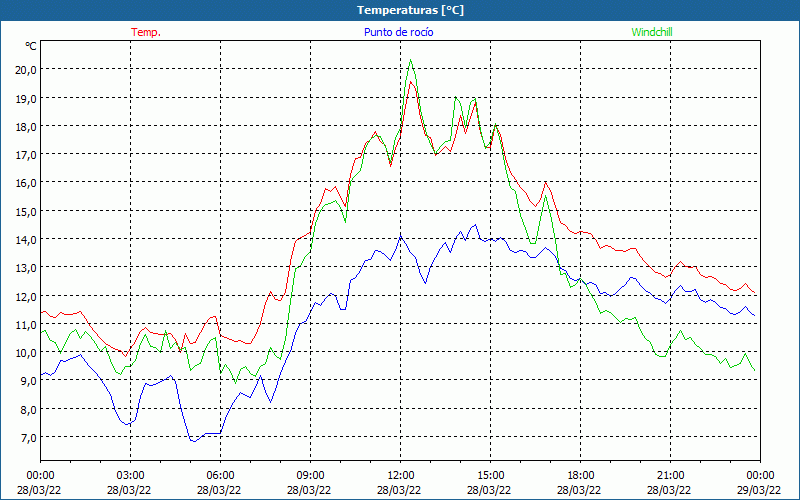
Task: Click the blue dew point low near 05:00
Action: pos(194,441)
